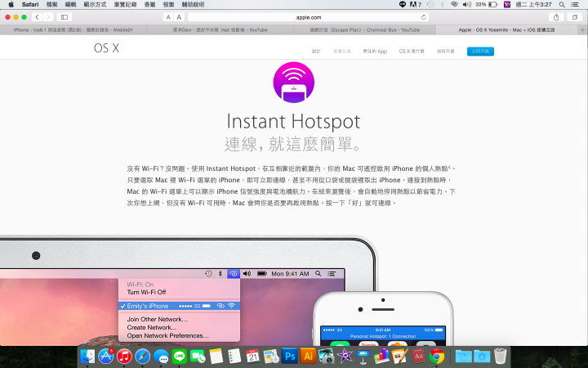Open Notification Center
This screenshot has width=588, height=368.
pos(574,5)
